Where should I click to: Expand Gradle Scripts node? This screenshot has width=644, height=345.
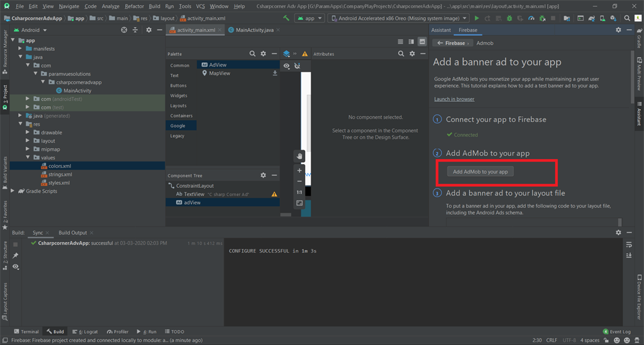(13, 191)
